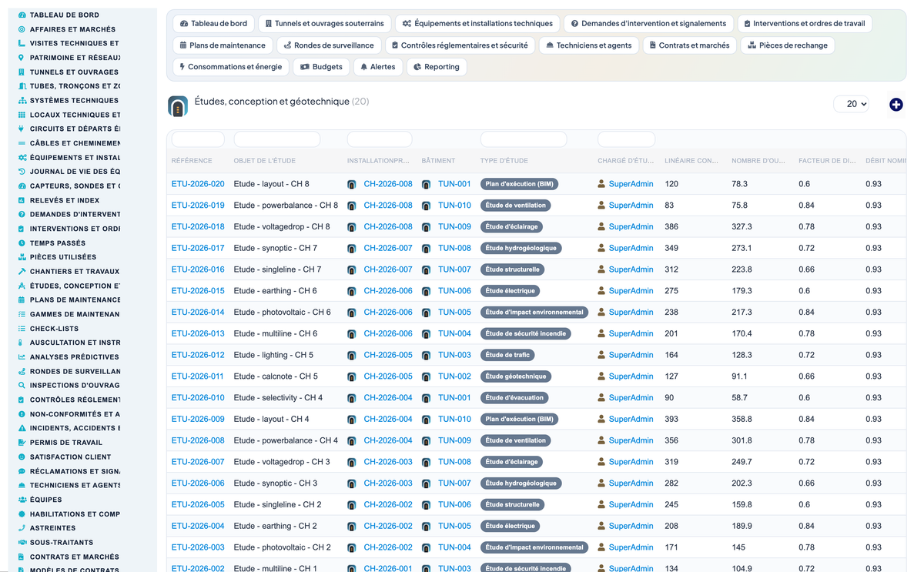Click the Étude géotechnique badge
This screenshot has height=572, width=924.
coord(515,376)
